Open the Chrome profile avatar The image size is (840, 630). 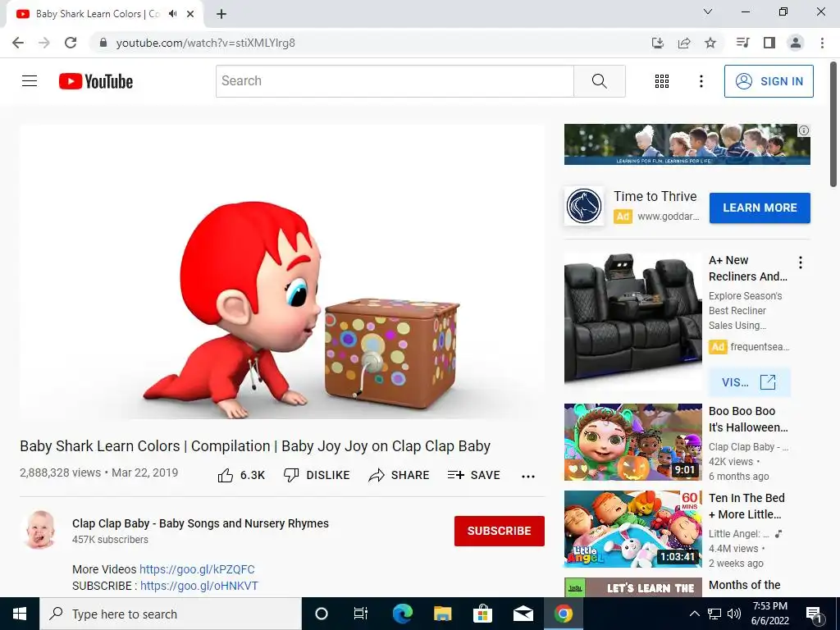tap(796, 43)
